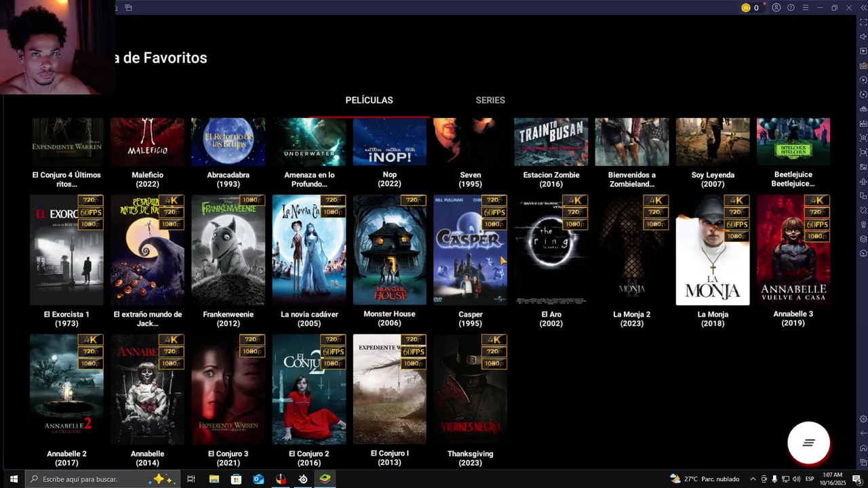Show hidden system tray icons chevron
This screenshot has width=868, height=488.
[x=753, y=479]
